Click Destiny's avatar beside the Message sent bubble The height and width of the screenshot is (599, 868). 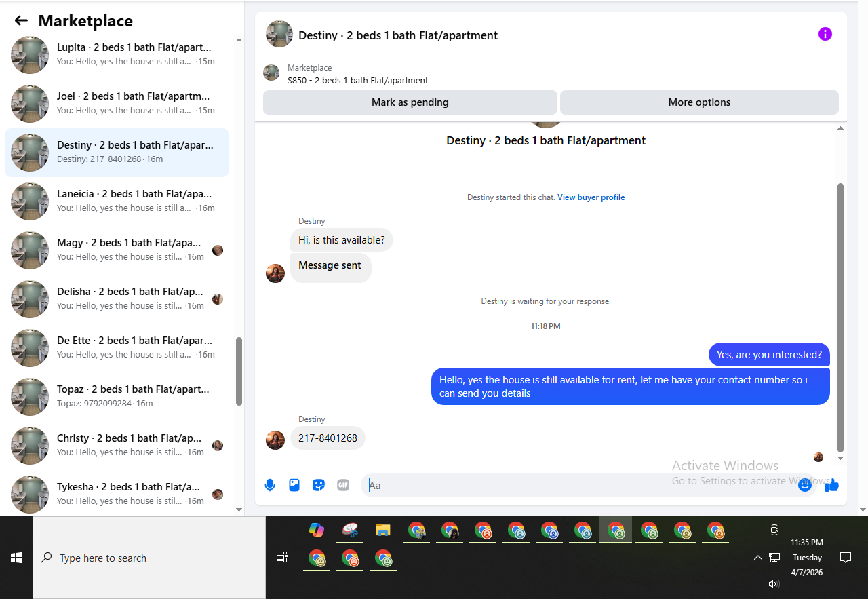pos(275,273)
